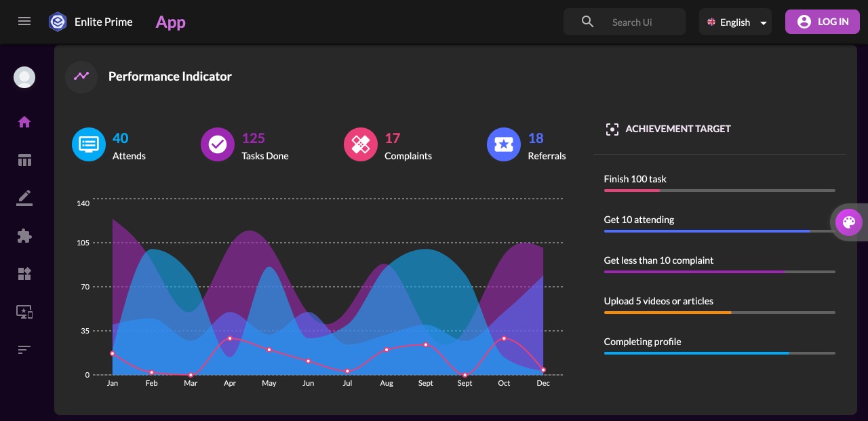Click the Get 10 attending label
Screen dimensions: 868x421
click(x=639, y=220)
